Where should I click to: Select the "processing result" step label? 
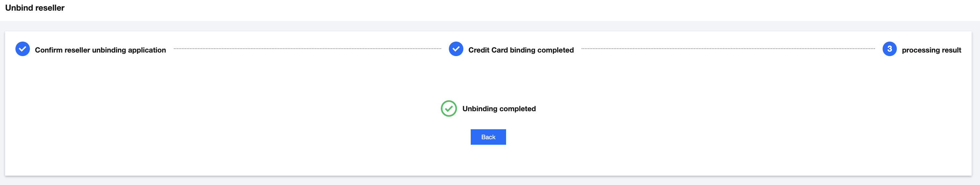pyautogui.click(x=931, y=50)
